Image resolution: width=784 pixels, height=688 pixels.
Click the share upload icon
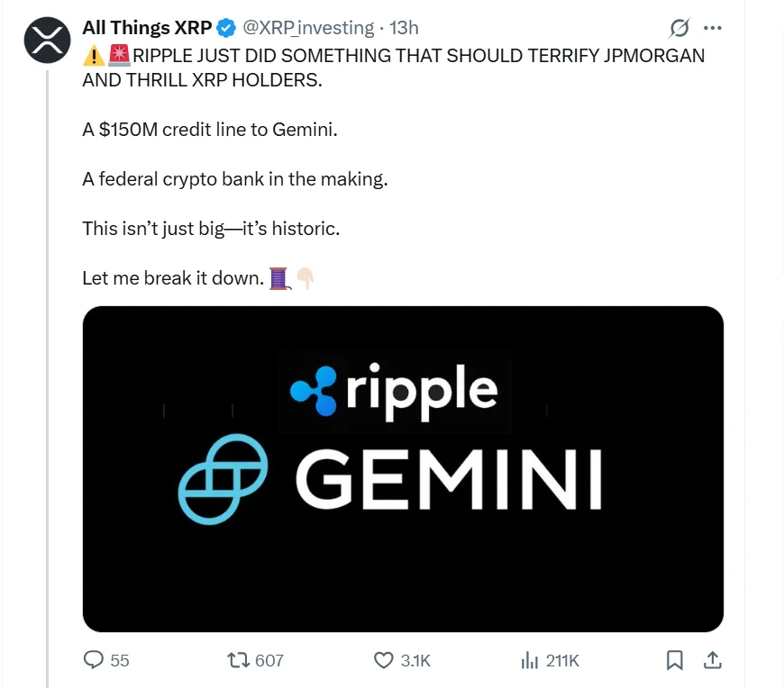(x=713, y=660)
